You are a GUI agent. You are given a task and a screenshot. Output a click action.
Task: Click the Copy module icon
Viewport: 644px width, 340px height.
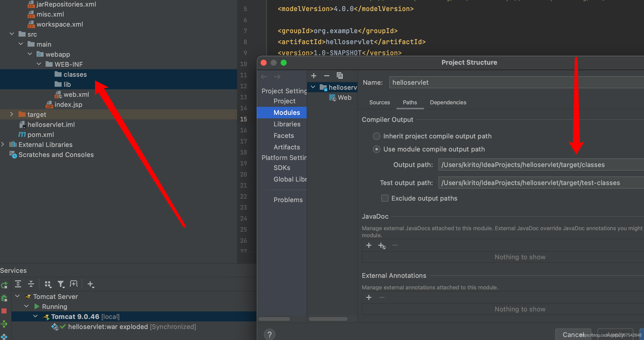click(340, 76)
